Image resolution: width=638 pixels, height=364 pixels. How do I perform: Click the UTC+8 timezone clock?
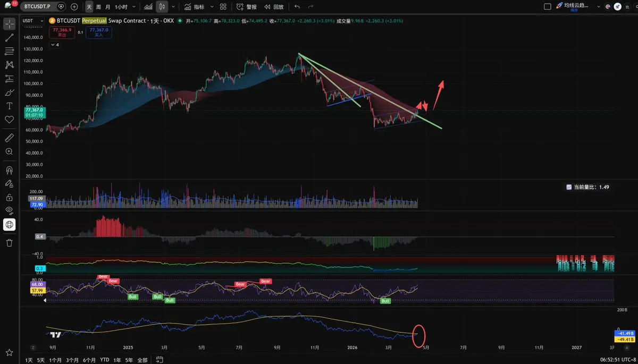[x=617, y=360]
